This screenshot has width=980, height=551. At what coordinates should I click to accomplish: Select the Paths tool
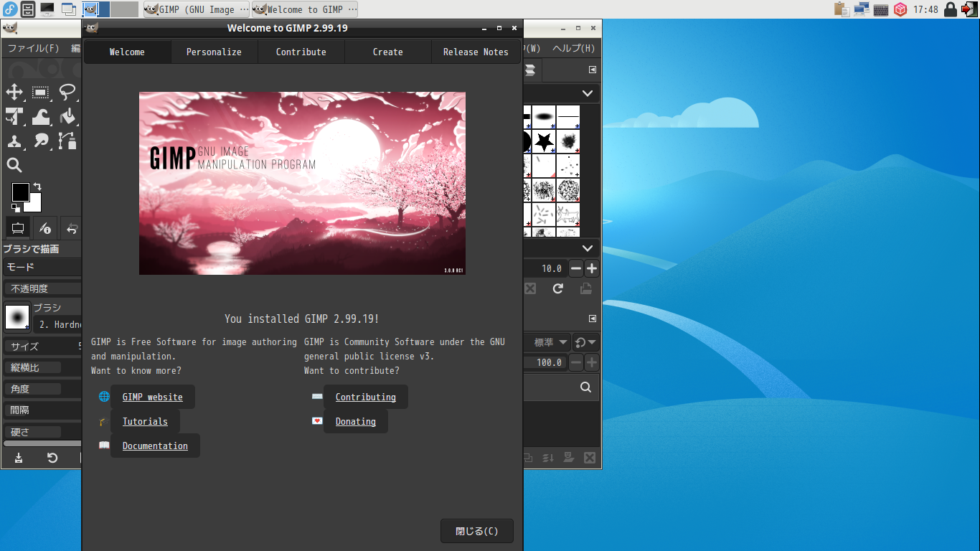click(67, 141)
